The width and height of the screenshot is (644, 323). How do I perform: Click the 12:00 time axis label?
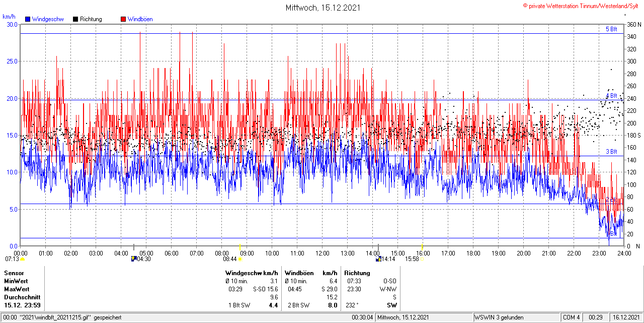[322, 253]
